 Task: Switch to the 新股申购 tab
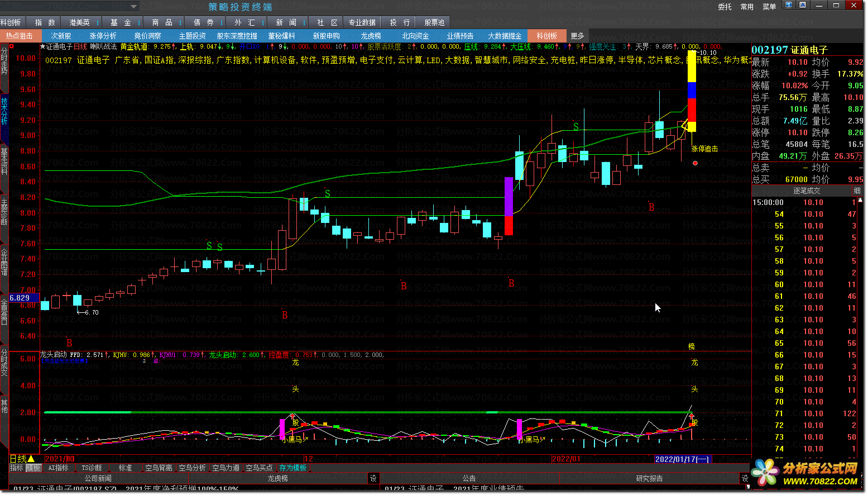(327, 36)
